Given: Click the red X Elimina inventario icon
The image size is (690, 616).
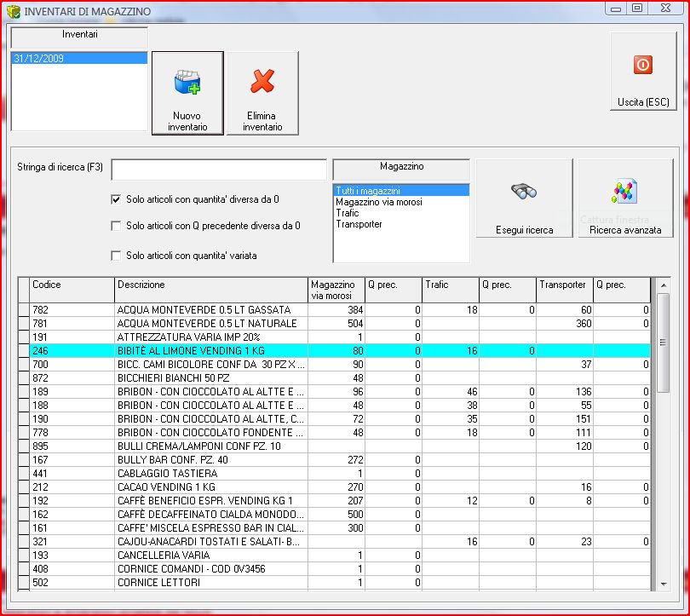Looking at the screenshot, I should 262,82.
